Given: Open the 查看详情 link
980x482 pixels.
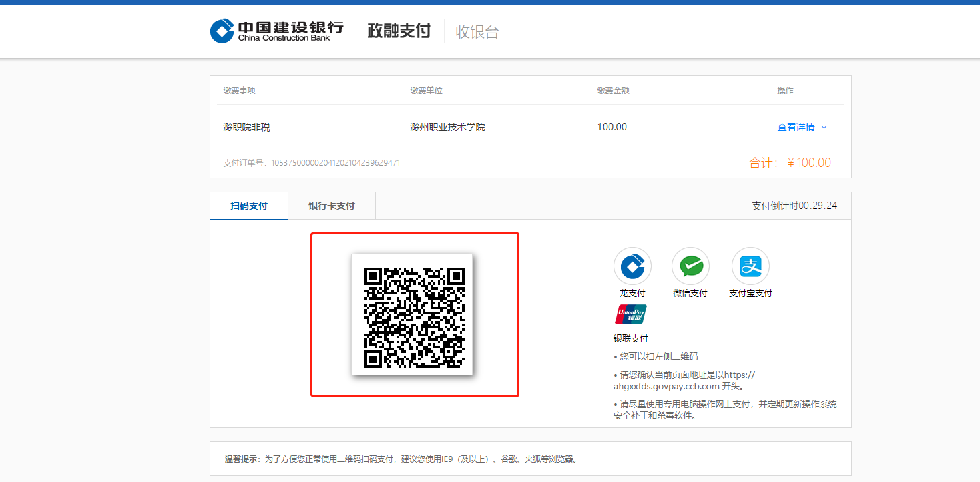Looking at the screenshot, I should click(x=796, y=127).
